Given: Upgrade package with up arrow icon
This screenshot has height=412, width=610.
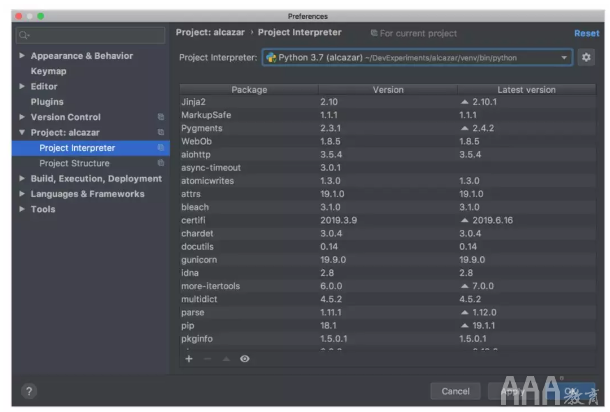Looking at the screenshot, I should point(226,359).
